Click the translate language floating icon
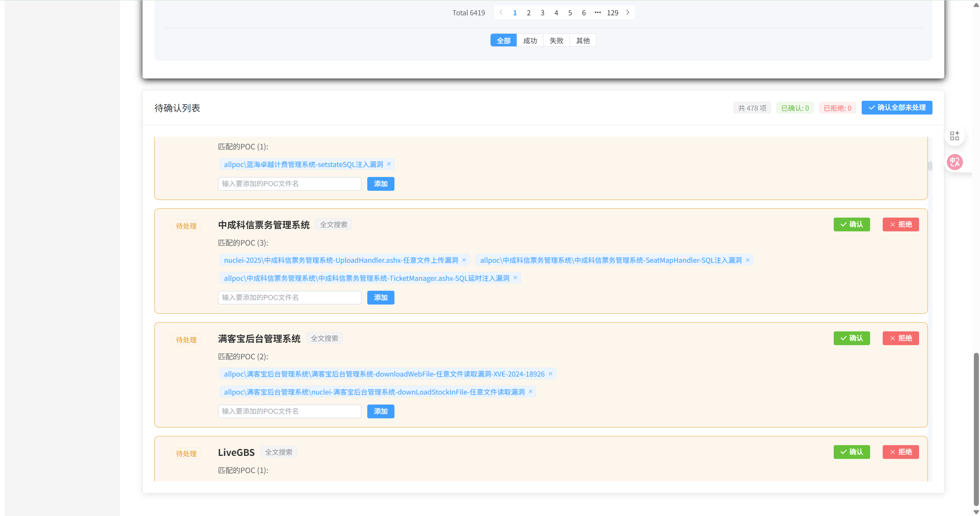The image size is (980, 516). click(x=954, y=162)
